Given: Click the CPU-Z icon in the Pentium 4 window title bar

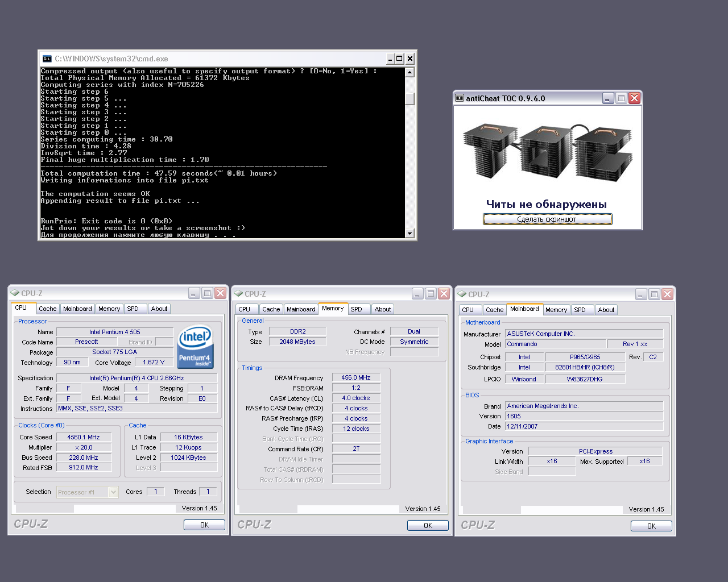Looking at the screenshot, I should pyautogui.click(x=15, y=293).
